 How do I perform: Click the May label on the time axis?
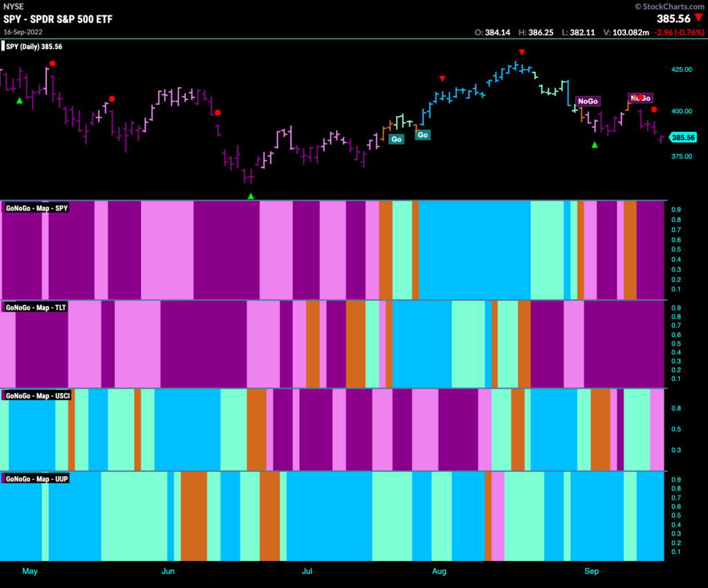point(30,571)
